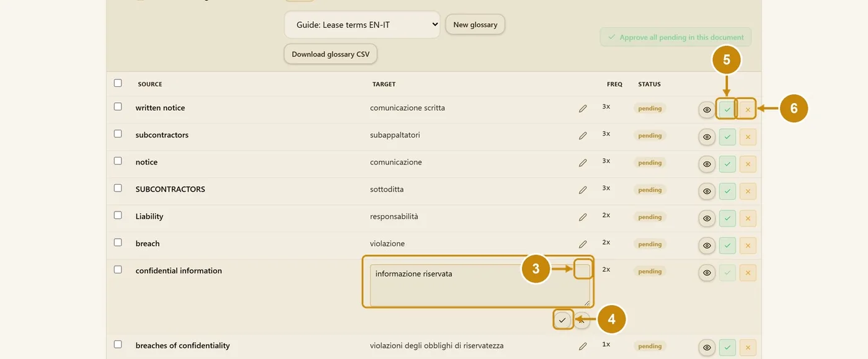Create a New glossary
This screenshot has width=868, height=359.
coord(476,25)
